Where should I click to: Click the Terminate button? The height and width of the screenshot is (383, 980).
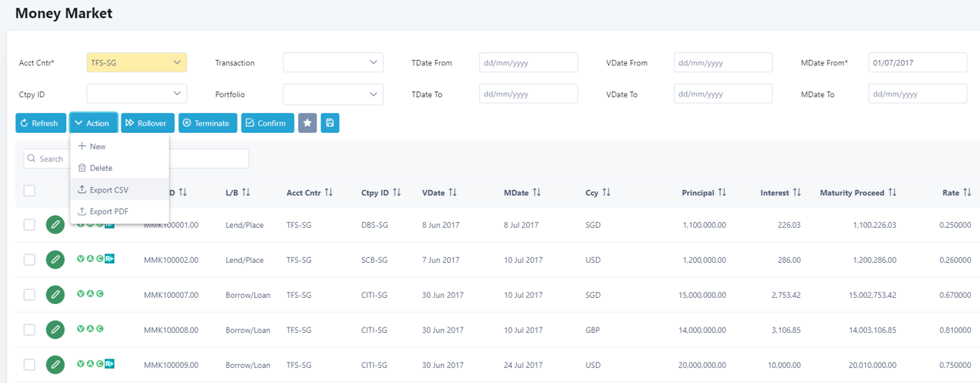point(207,123)
